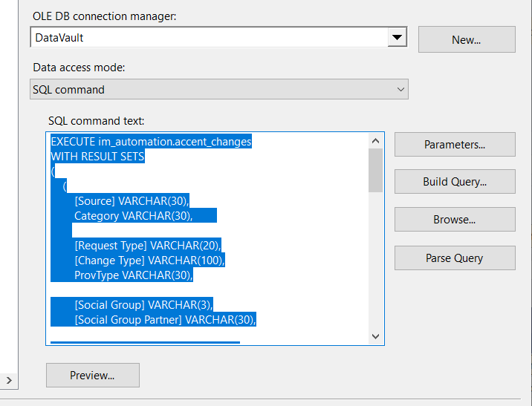Click scroll down arrow of SQL text box
The width and height of the screenshot is (532, 406).
tap(375, 336)
